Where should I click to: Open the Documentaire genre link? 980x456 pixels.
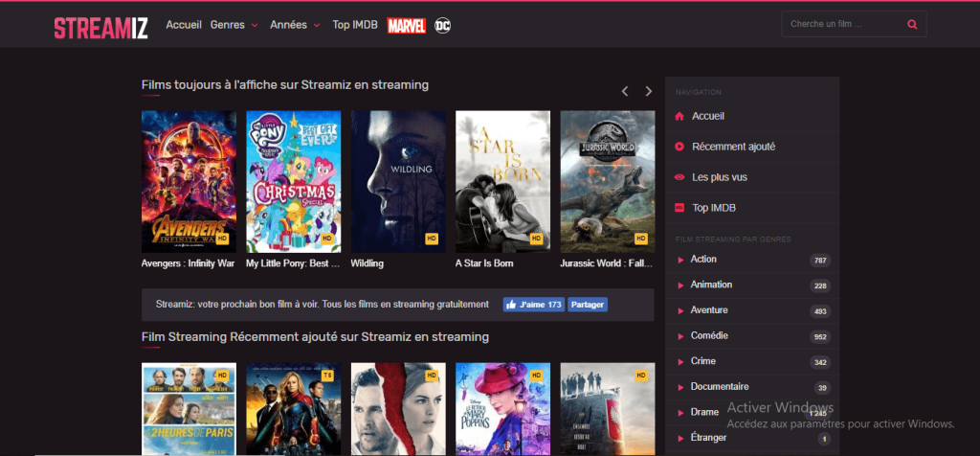click(x=720, y=387)
